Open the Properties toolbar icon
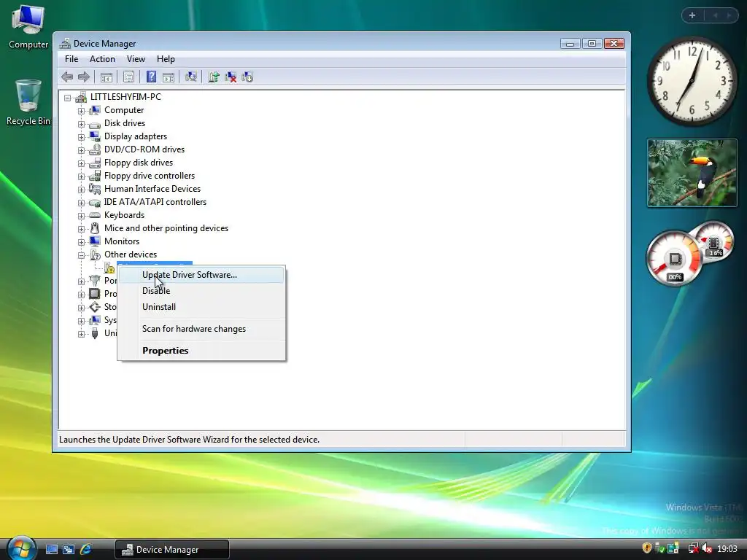This screenshot has height=560, width=747. point(128,77)
